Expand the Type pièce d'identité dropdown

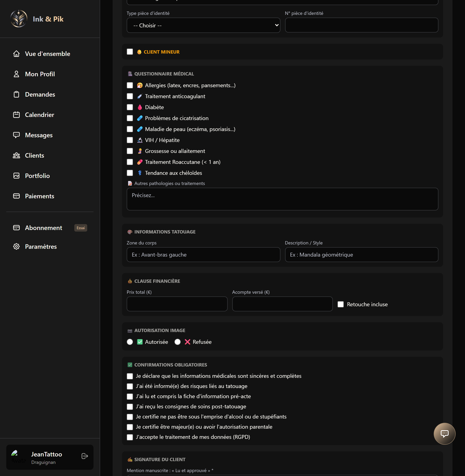[203, 25]
